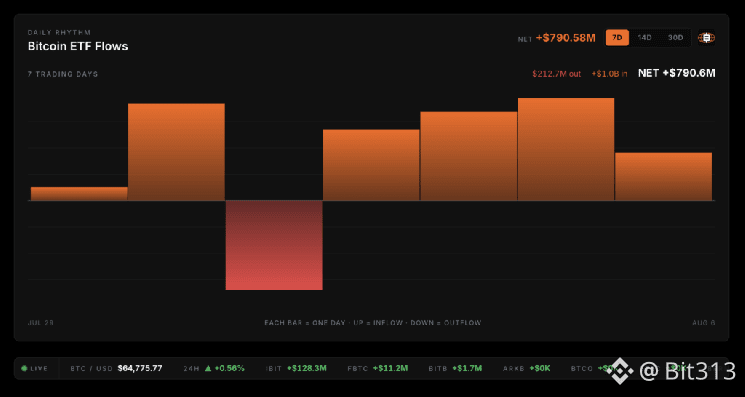Click the fourth-day inflow bar
This screenshot has width=745, height=397.
(x=371, y=165)
